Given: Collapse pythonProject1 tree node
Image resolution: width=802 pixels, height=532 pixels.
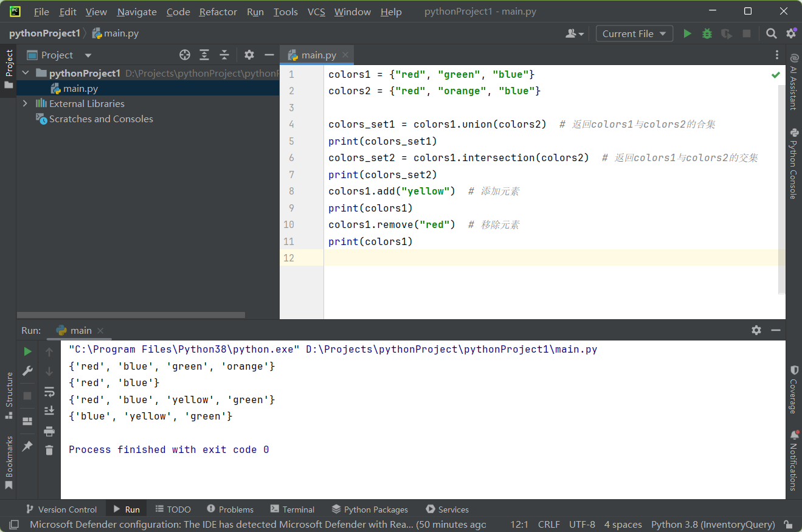Looking at the screenshot, I should tap(26, 73).
